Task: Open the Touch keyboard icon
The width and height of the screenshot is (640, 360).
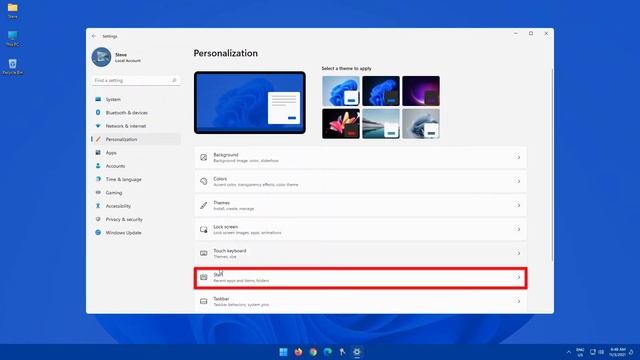Action: (x=204, y=253)
